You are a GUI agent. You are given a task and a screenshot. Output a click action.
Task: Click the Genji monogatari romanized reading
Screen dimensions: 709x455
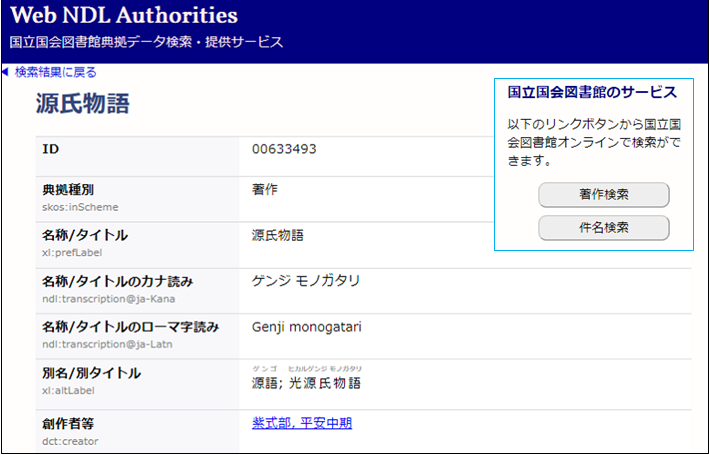[307, 327]
